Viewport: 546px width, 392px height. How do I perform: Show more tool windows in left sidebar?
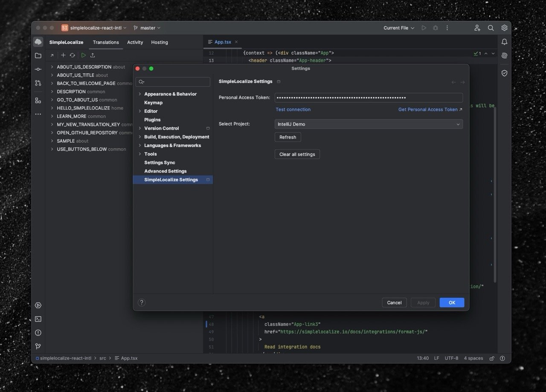click(38, 114)
